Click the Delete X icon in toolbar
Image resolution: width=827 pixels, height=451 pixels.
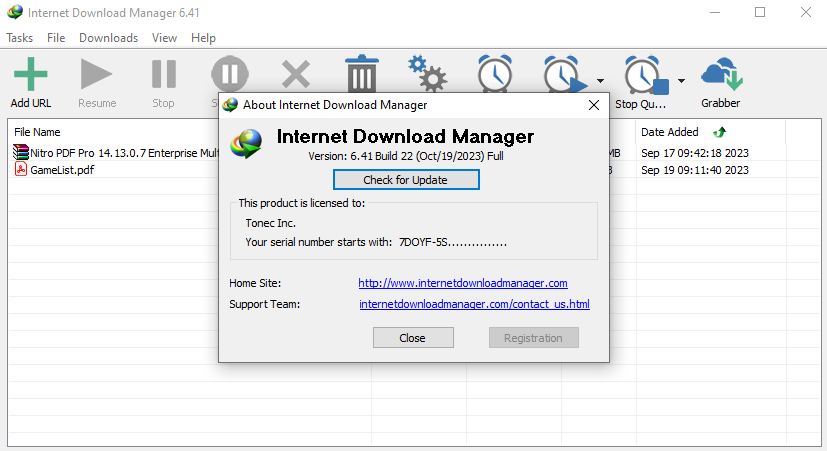coord(296,74)
